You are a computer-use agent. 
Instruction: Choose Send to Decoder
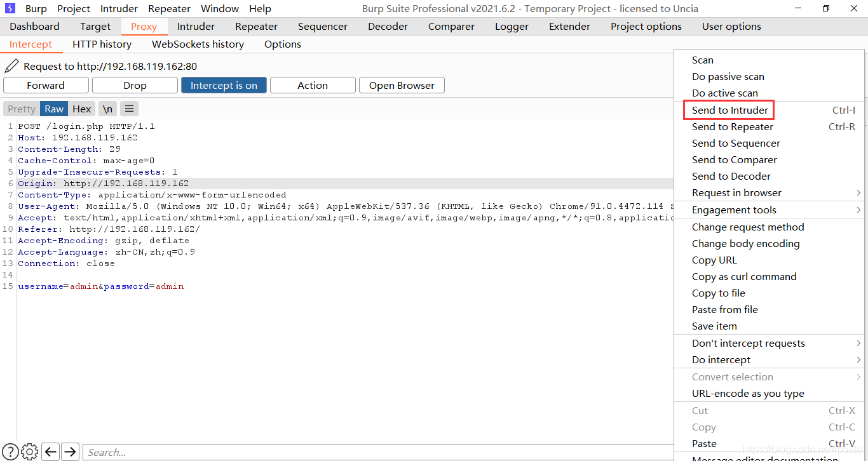pyautogui.click(x=769, y=176)
